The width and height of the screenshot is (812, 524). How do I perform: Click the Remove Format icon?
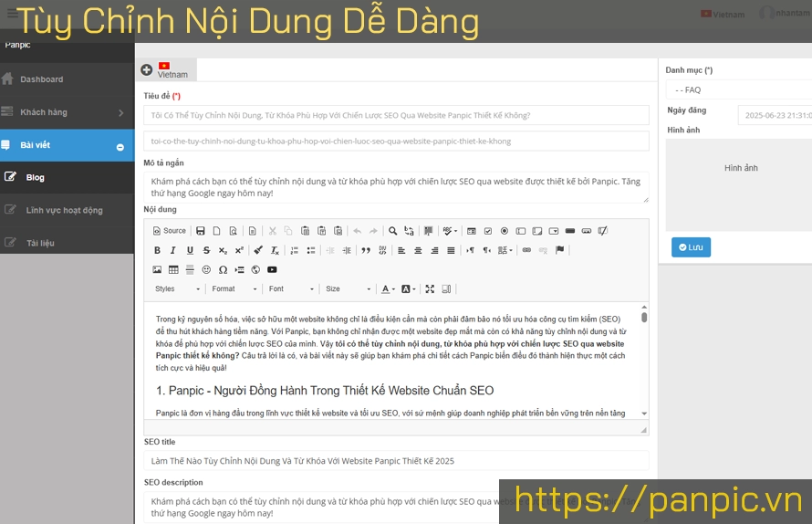[275, 250]
